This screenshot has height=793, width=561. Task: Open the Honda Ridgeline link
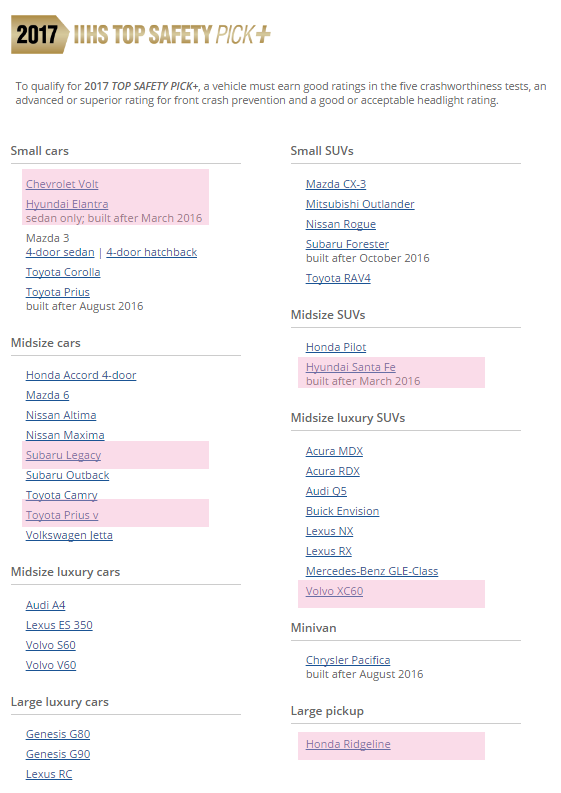click(348, 744)
